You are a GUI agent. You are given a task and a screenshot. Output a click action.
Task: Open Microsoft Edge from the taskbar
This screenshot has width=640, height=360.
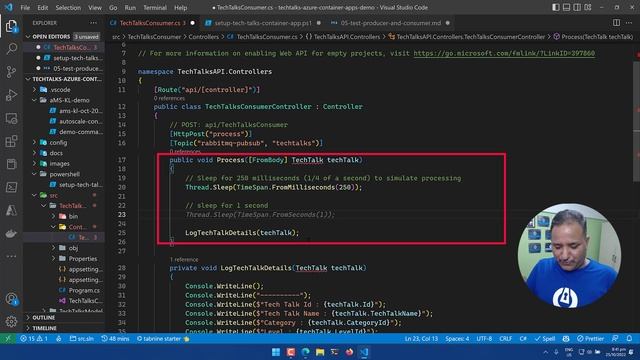coord(305,352)
